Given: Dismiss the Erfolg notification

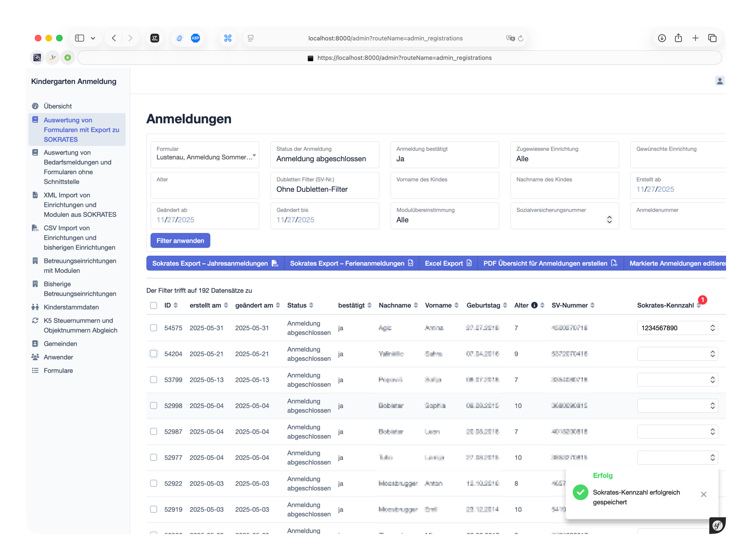Looking at the screenshot, I should coord(703,494).
